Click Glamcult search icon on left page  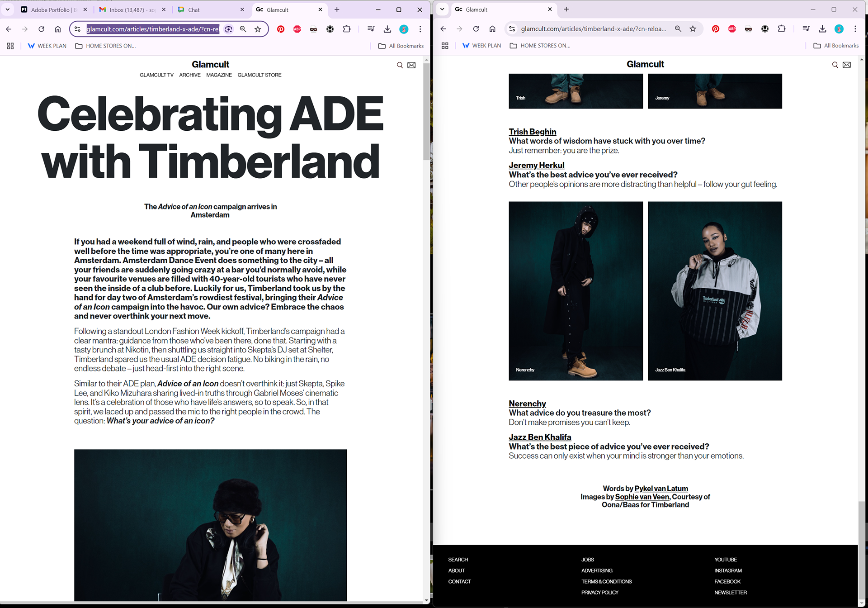pyautogui.click(x=400, y=65)
